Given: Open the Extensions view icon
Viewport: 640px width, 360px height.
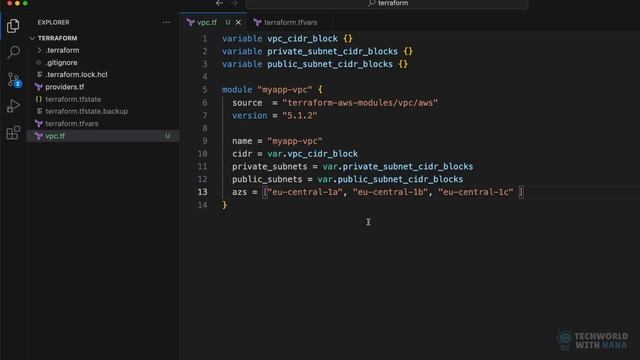Looking at the screenshot, I should click(13, 132).
